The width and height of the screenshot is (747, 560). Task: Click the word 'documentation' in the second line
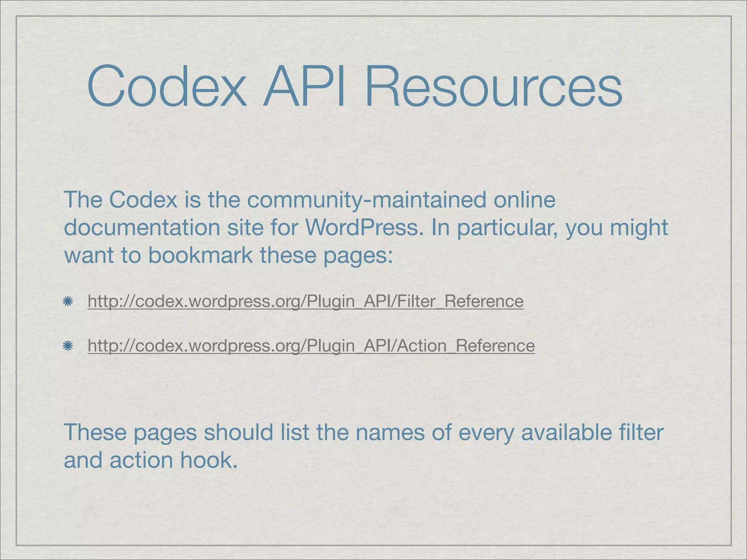tap(142, 227)
